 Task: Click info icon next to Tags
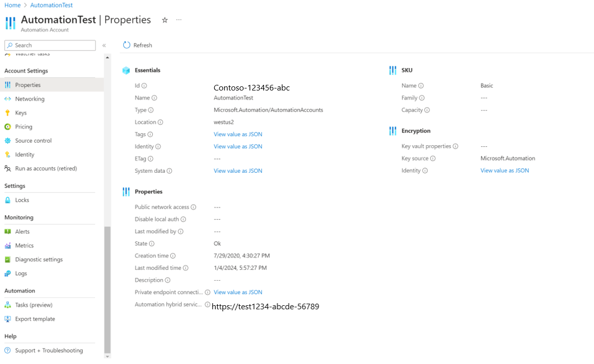click(150, 134)
